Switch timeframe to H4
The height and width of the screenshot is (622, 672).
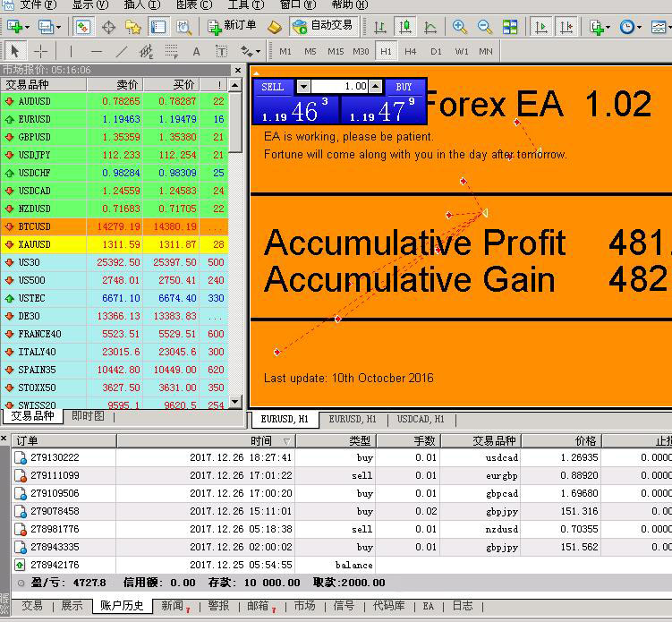(411, 51)
